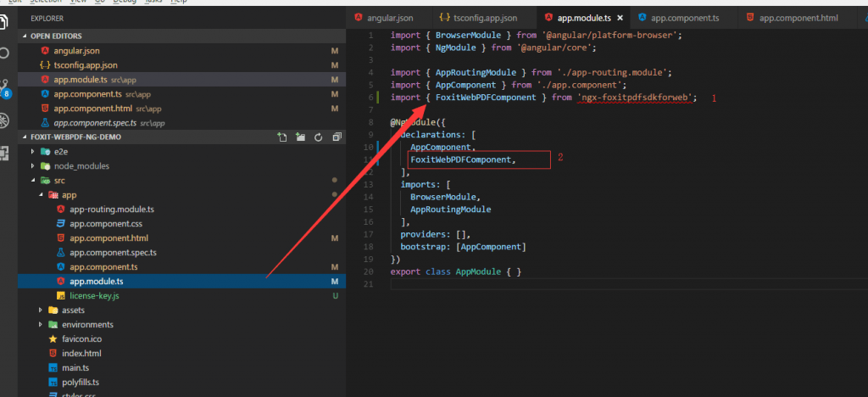The image size is (868, 397).
Task: Click the TS icon of main.ts
Action: pos(53,367)
